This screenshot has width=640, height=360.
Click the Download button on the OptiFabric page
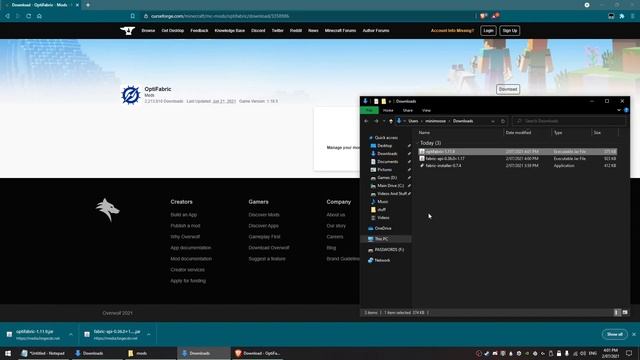508,89
